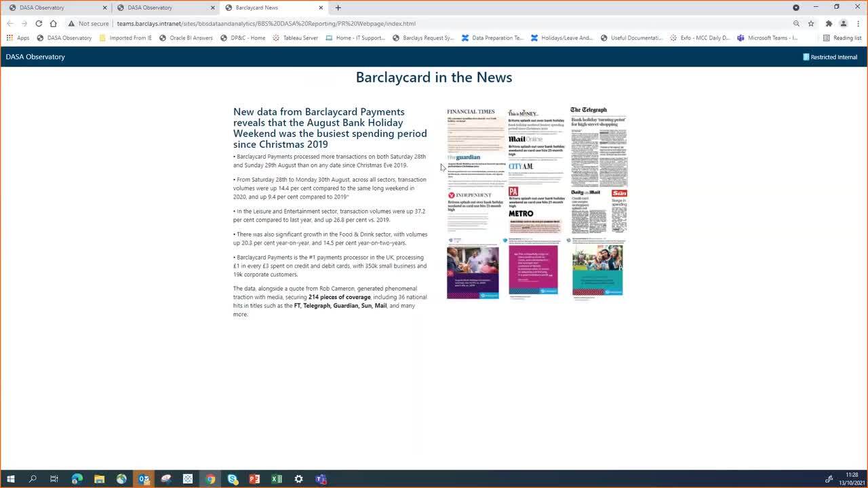The width and height of the screenshot is (868, 488).
Task: Open Barclays Request System bookmark
Action: pyautogui.click(x=423, y=38)
